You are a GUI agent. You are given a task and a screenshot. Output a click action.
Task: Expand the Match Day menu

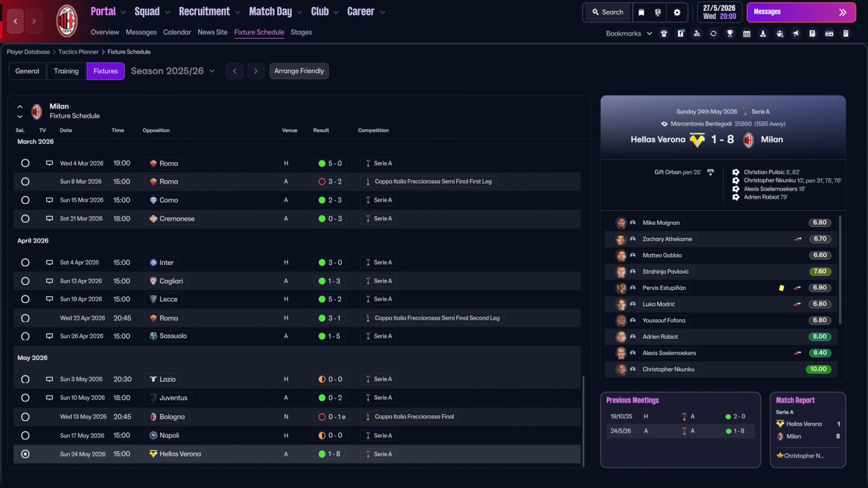pos(275,12)
